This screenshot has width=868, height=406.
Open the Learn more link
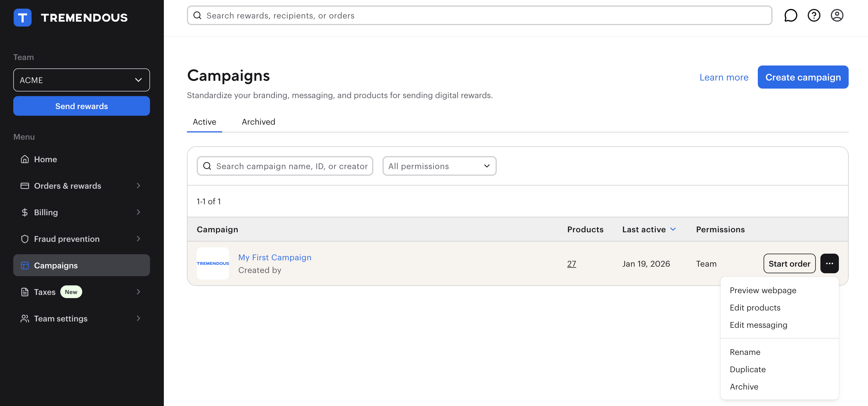(x=723, y=77)
